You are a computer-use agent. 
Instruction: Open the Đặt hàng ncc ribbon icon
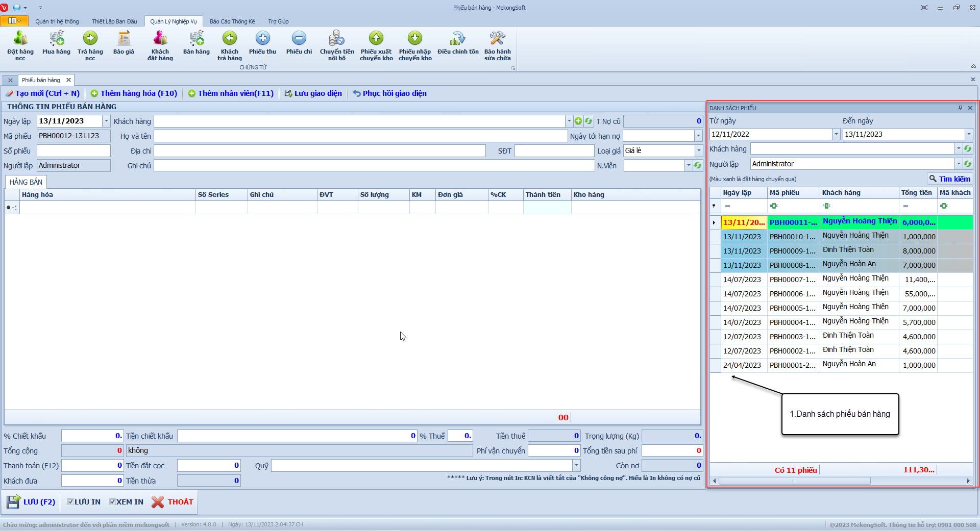[20, 39]
